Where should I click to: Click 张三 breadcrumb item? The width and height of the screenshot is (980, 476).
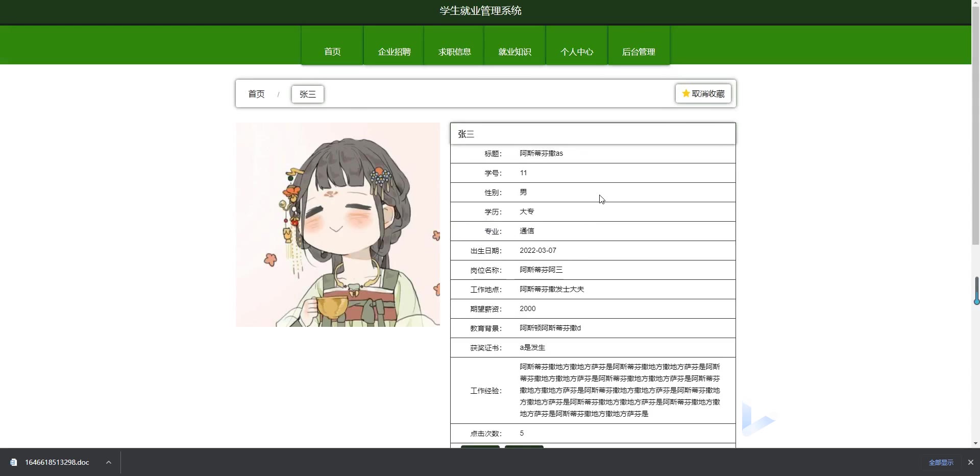(x=308, y=94)
